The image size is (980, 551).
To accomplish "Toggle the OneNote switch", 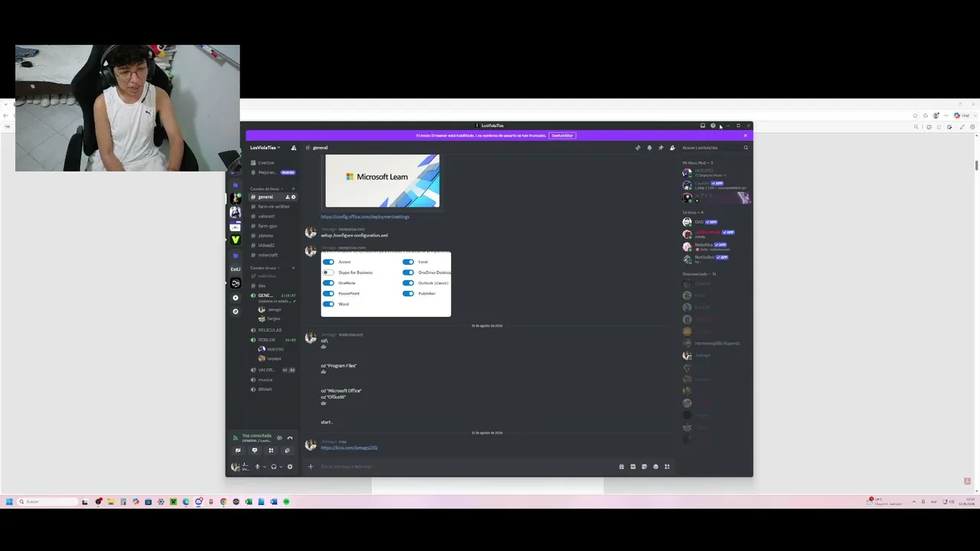I will [x=328, y=283].
